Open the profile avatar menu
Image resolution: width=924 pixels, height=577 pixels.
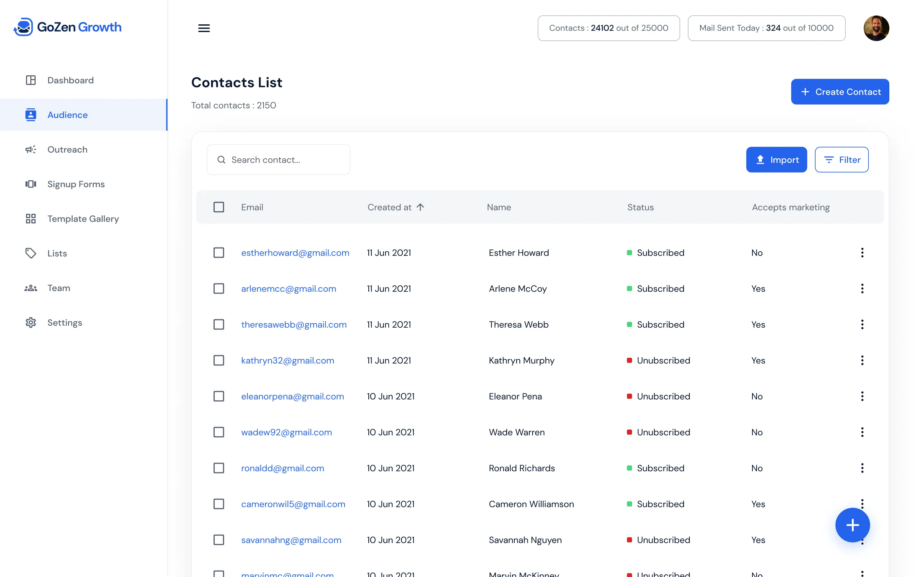(x=876, y=28)
